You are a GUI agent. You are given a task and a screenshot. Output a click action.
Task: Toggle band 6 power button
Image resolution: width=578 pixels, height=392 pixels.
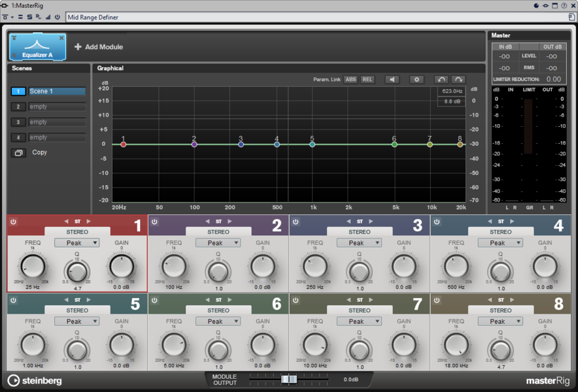pyautogui.click(x=154, y=301)
